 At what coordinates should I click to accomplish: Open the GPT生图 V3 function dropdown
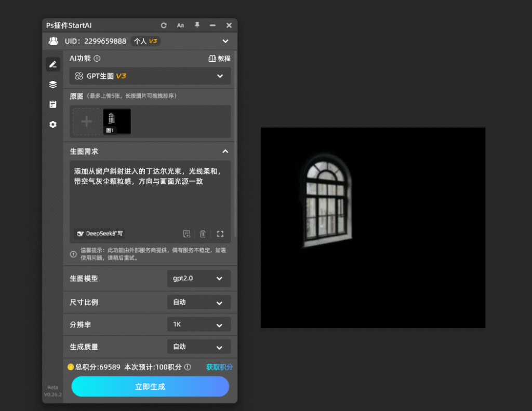[150, 76]
